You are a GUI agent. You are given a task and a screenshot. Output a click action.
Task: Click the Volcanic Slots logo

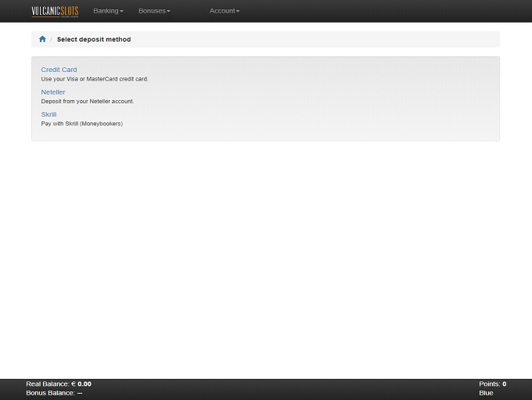pyautogui.click(x=55, y=11)
